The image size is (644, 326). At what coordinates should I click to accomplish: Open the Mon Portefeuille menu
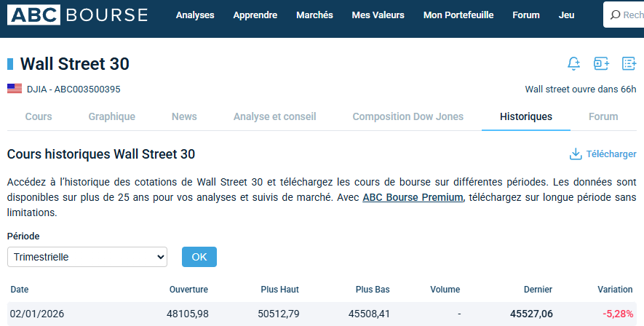click(x=458, y=15)
